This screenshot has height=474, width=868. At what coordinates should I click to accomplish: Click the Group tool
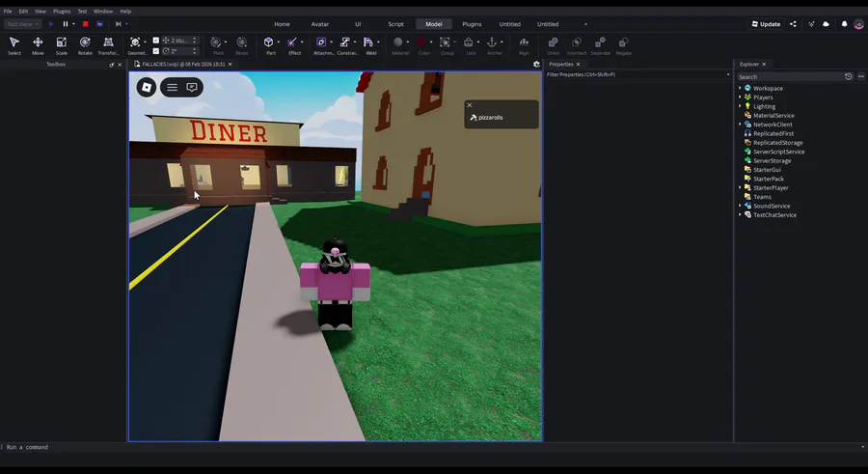(445, 45)
